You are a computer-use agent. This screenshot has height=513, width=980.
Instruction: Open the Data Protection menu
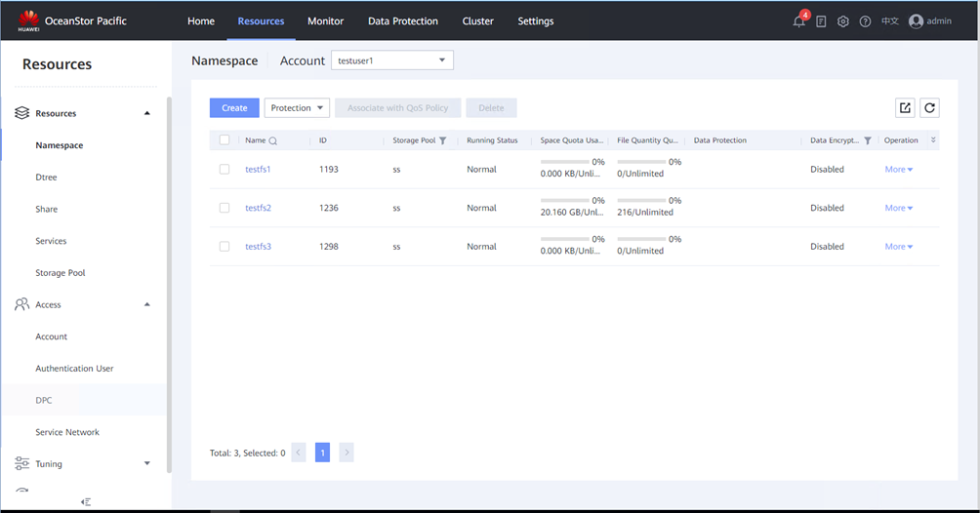(x=402, y=21)
